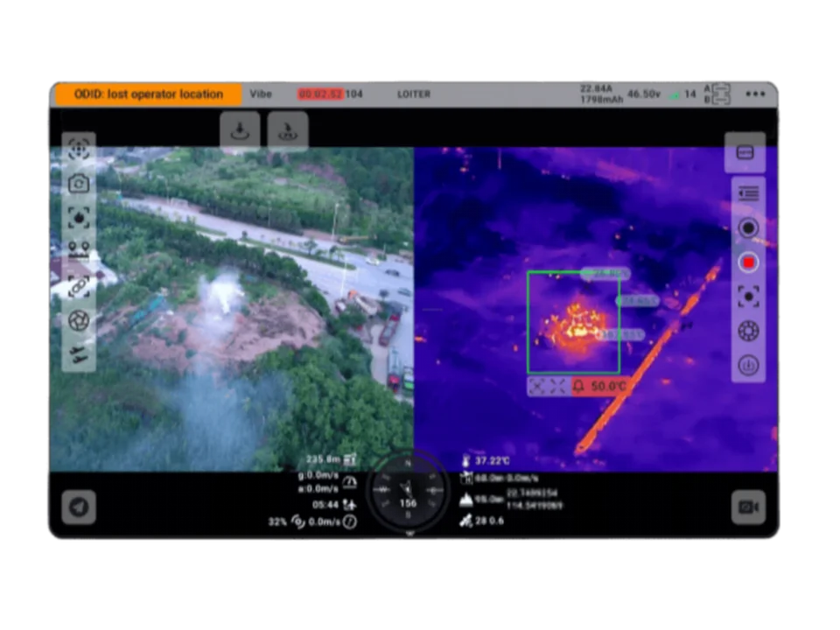The width and height of the screenshot is (840, 630).
Task: Tap the return-to-home button beside land
Action: [288, 129]
